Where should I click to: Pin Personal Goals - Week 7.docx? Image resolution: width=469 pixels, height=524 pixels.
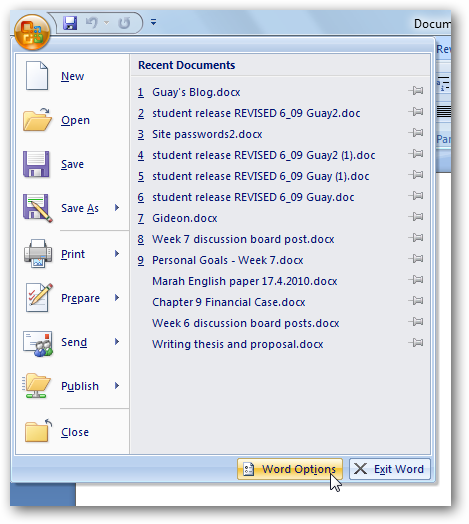(x=416, y=259)
